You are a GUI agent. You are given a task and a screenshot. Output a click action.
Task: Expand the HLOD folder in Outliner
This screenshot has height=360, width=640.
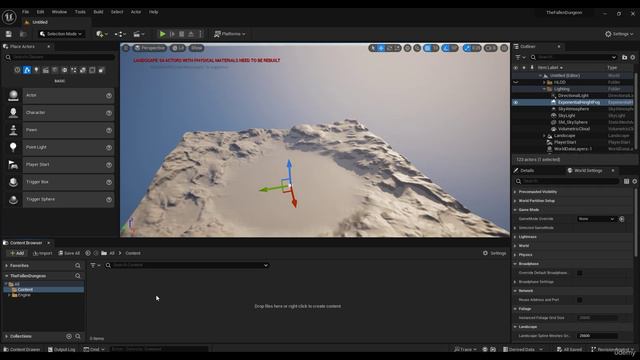(544, 82)
